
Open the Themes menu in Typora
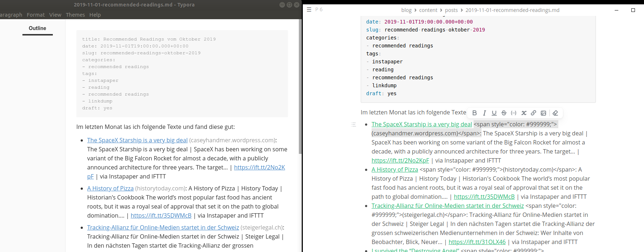point(75,15)
